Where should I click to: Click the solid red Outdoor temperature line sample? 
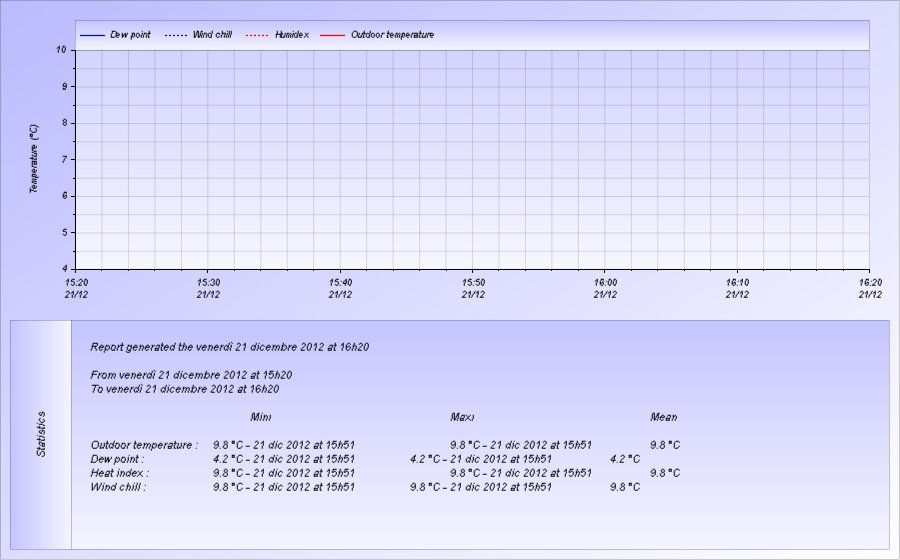click(332, 36)
